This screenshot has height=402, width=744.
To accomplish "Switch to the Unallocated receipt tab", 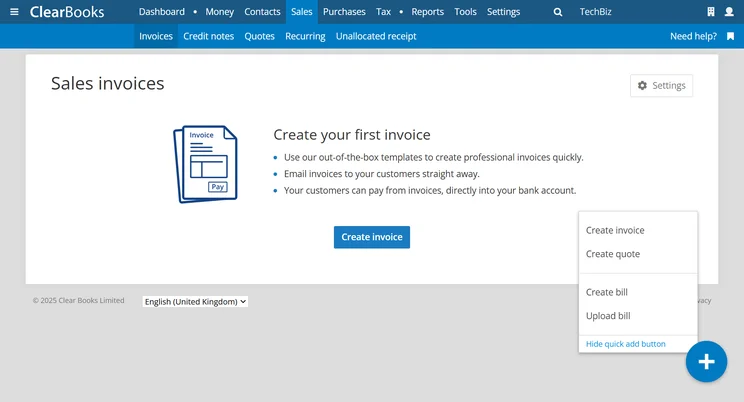I will pos(376,36).
